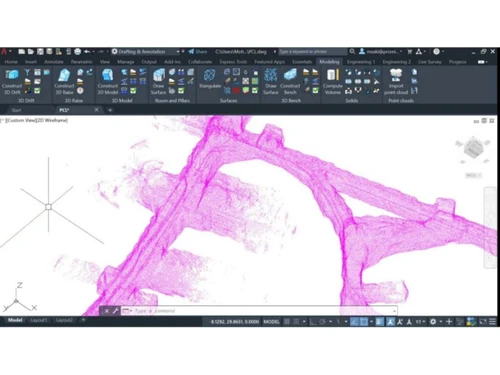Click the search magnifier icon in title bar
The image size is (500, 375).
[352, 51]
